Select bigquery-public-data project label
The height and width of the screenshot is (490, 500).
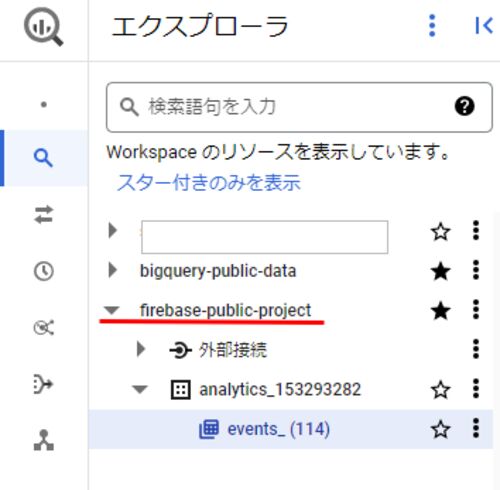point(218,271)
